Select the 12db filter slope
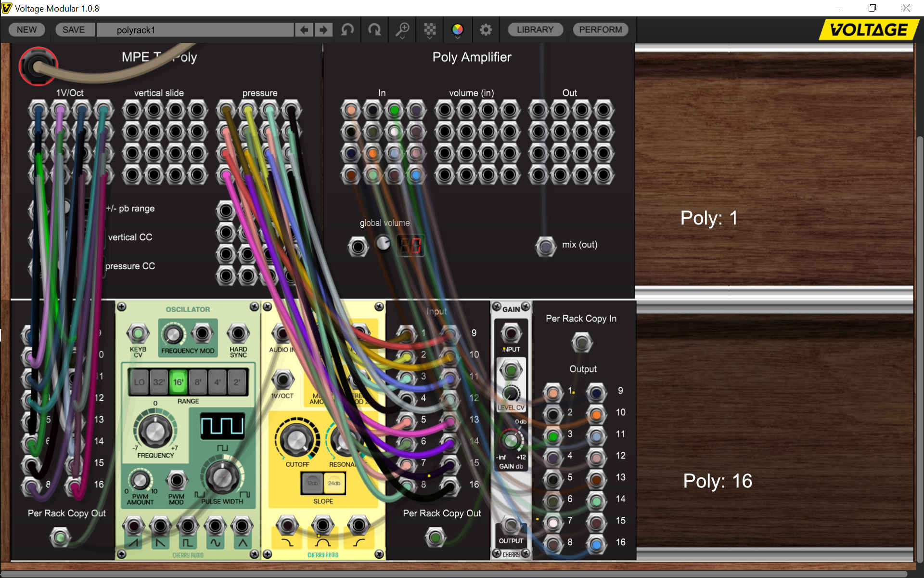The image size is (924, 578). click(313, 483)
